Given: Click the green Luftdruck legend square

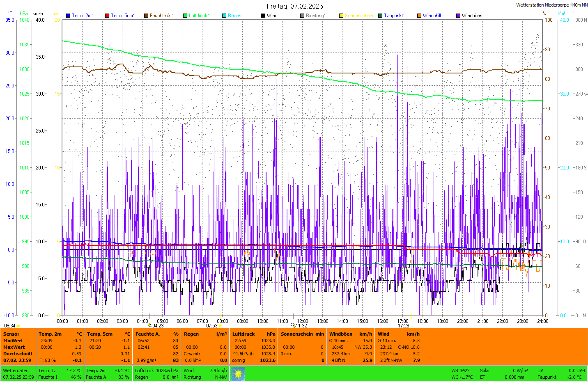Looking at the screenshot, I should coord(185,16).
